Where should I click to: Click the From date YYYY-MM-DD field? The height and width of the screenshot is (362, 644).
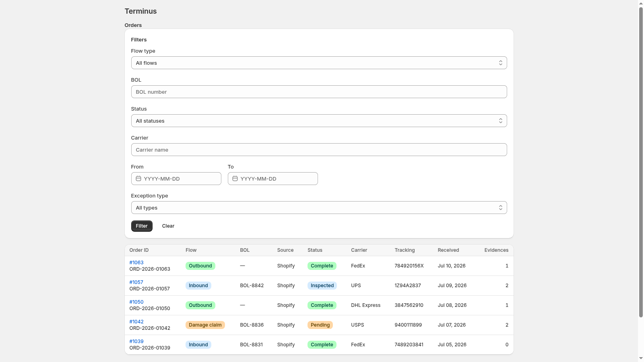pos(176,179)
